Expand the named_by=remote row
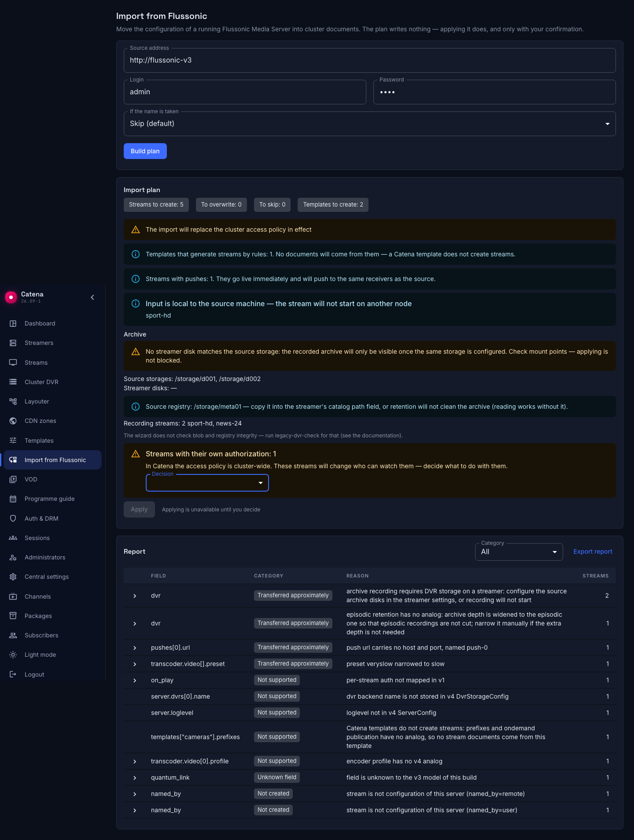634x840 pixels. click(x=135, y=794)
